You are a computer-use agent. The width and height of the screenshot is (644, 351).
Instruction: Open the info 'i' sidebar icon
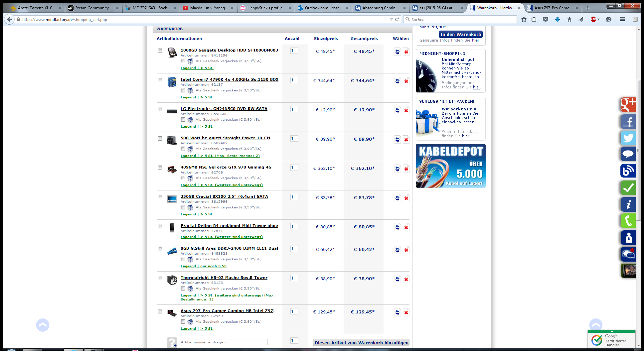tap(628, 204)
